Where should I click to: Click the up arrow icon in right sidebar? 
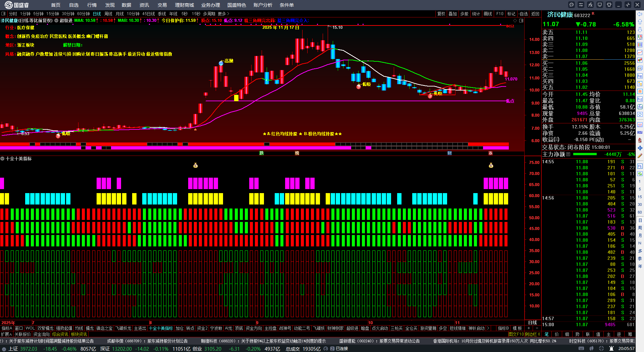tap(640, 22)
